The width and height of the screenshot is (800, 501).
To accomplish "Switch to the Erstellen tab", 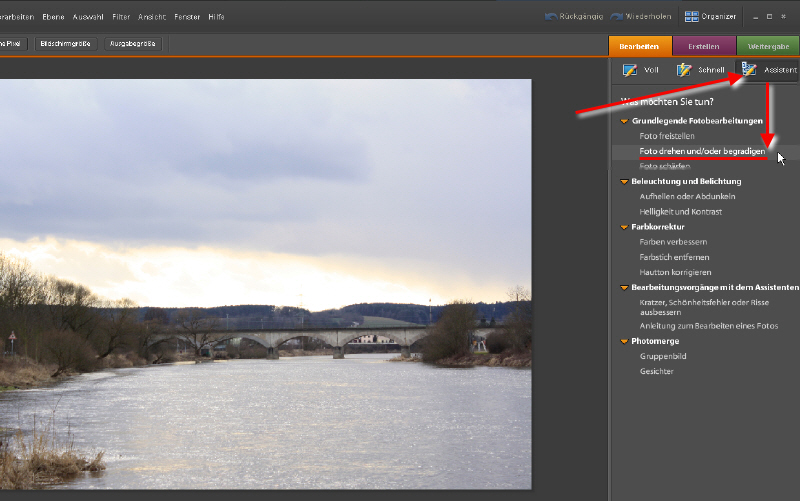I will [x=704, y=46].
